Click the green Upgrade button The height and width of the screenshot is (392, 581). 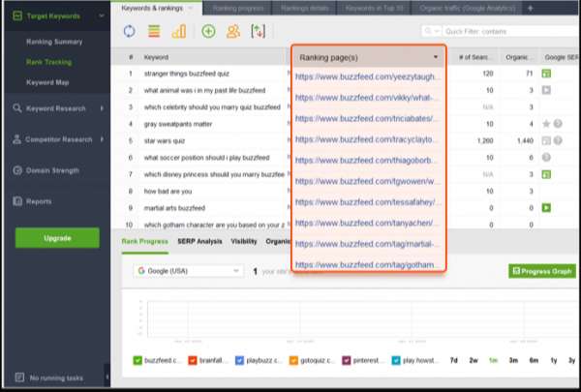pos(57,238)
